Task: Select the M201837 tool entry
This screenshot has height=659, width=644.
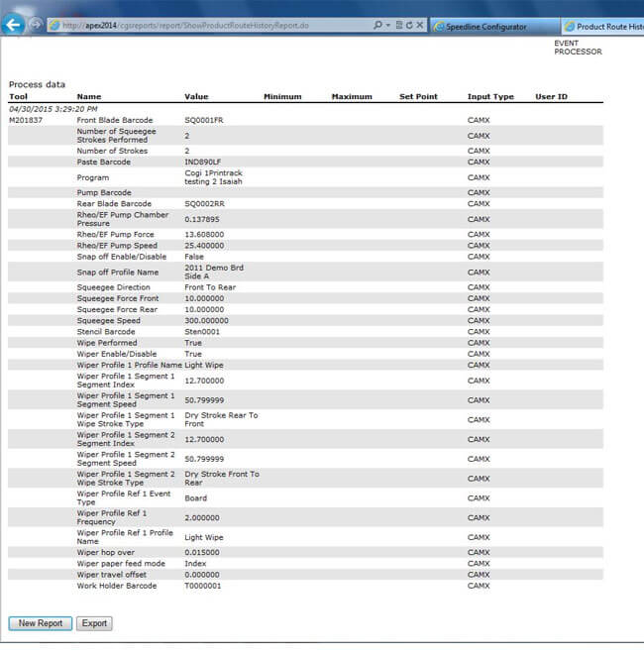Action: [26, 119]
